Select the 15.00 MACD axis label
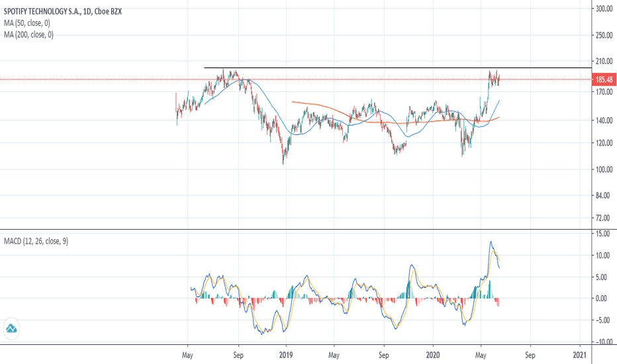This screenshot has height=364, width=617. click(x=603, y=234)
